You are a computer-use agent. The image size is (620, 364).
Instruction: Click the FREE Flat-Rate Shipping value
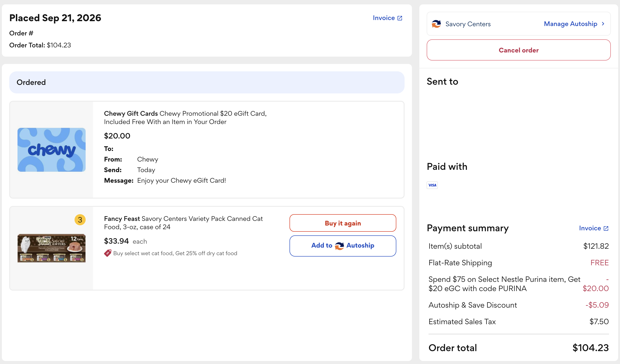point(600,263)
